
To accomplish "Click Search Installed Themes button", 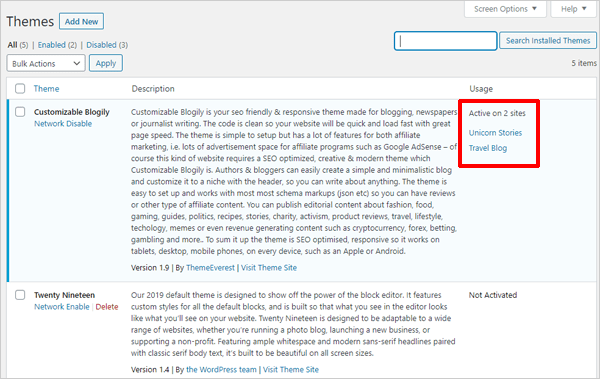I will click(x=548, y=41).
